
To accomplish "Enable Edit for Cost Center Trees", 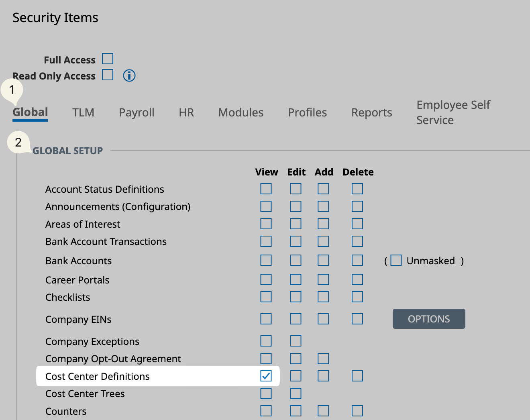I will tap(296, 393).
